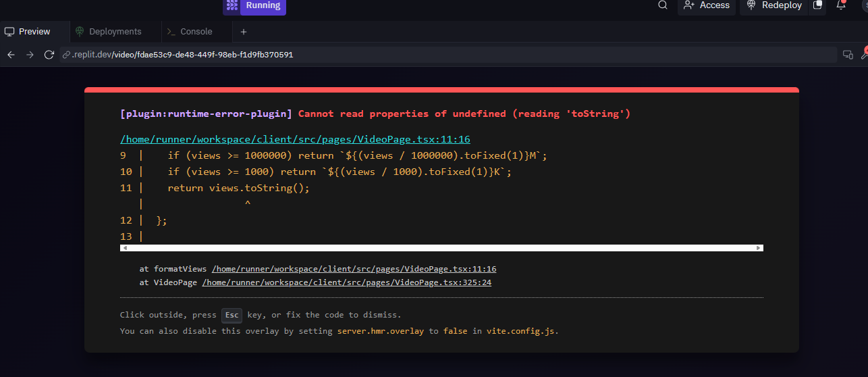Viewport: 868px width, 377px height.
Task: Open the VideoPage.tsx:325:24 stack trace link
Action: coord(346,282)
